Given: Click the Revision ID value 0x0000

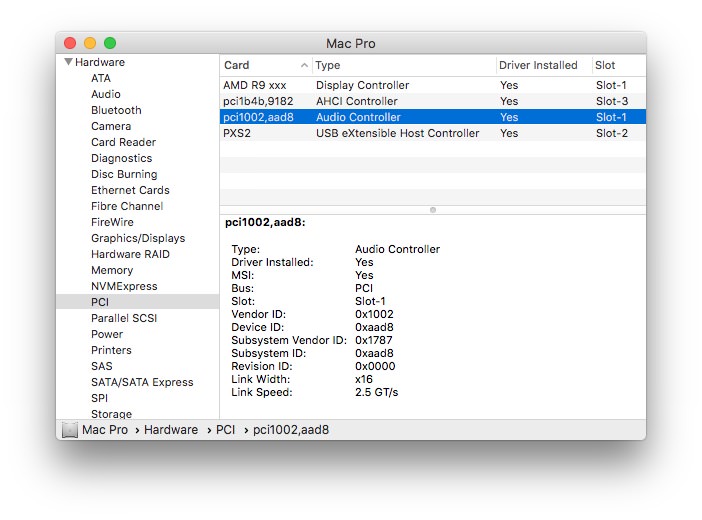Looking at the screenshot, I should [x=375, y=366].
